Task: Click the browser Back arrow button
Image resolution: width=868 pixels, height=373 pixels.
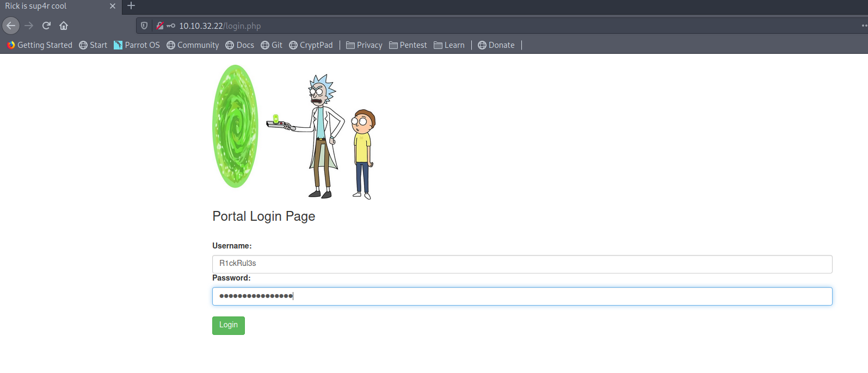Action: pos(11,26)
